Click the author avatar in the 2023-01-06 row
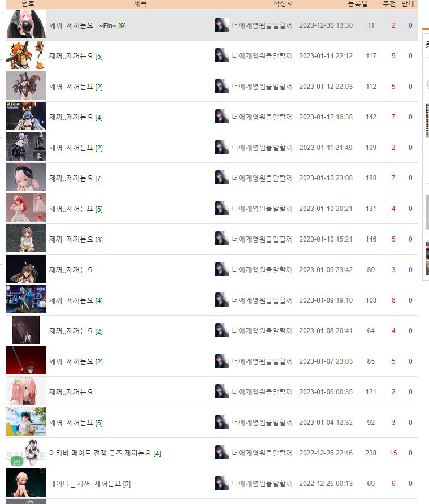The width and height of the screenshot is (429, 504). [222, 391]
